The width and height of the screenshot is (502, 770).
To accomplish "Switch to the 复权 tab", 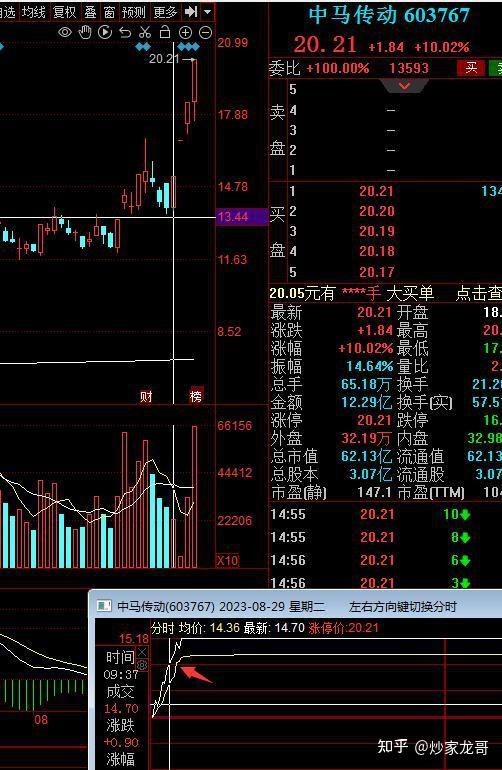I will (64, 12).
